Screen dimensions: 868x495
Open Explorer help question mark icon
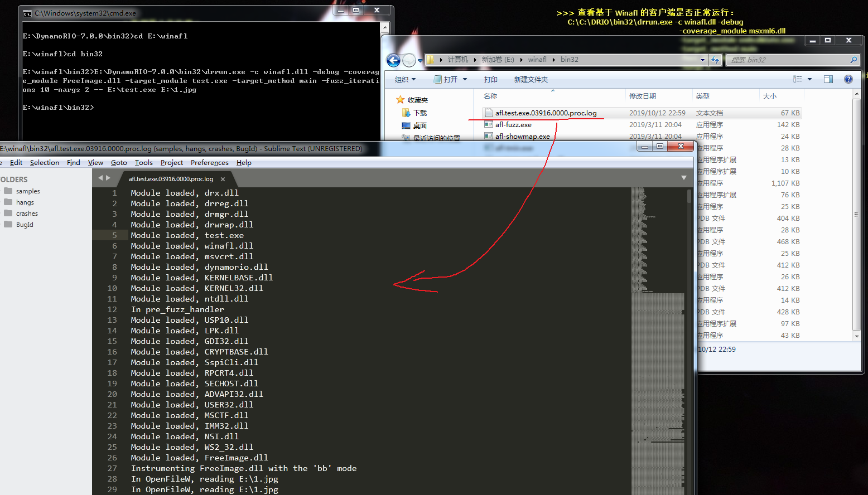[x=848, y=79]
